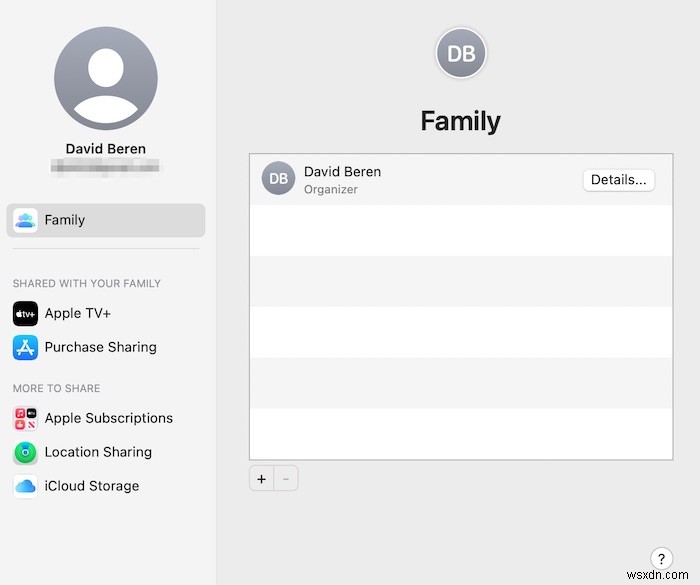
Task: Click the minus remove member button
Action: point(286,479)
